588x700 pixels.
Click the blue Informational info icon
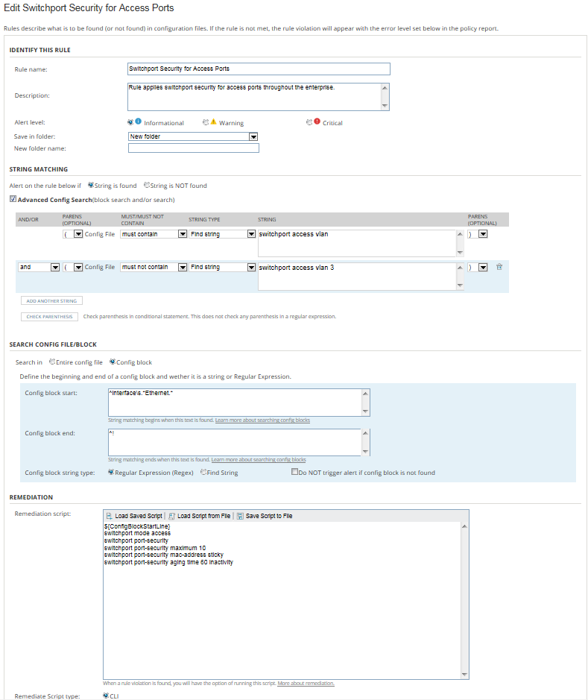[139, 122]
